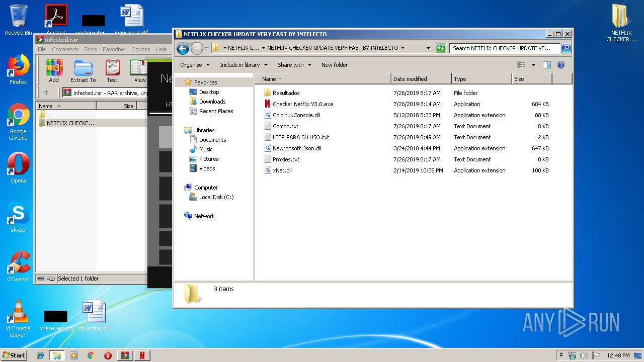This screenshot has height=362, width=644.
Task: Select Checker Netflix V3.0.exe file
Action: (302, 104)
